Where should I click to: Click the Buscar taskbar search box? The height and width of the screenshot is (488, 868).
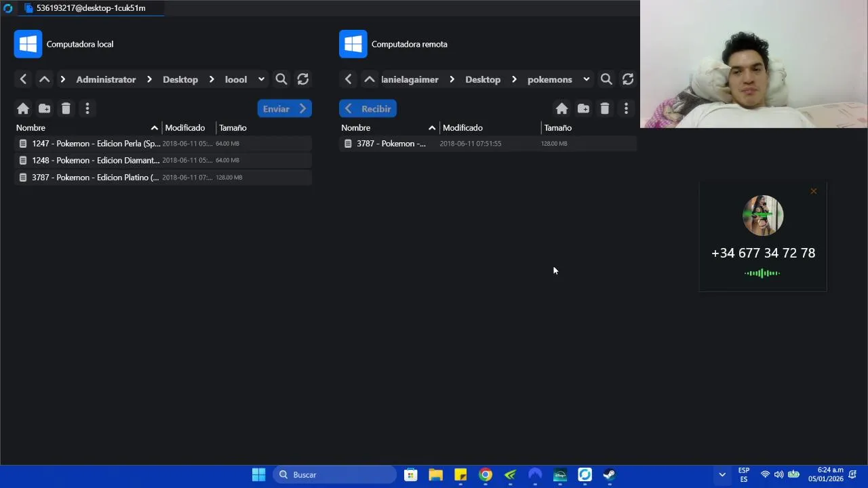click(x=335, y=474)
